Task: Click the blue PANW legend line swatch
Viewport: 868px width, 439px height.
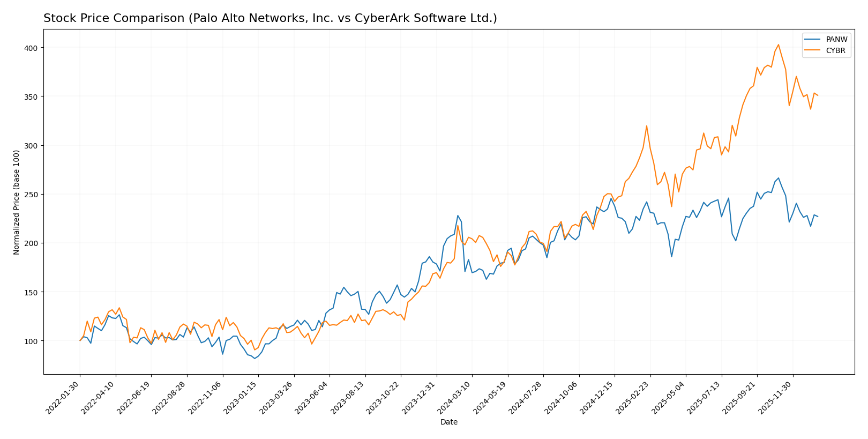Action: [813, 40]
